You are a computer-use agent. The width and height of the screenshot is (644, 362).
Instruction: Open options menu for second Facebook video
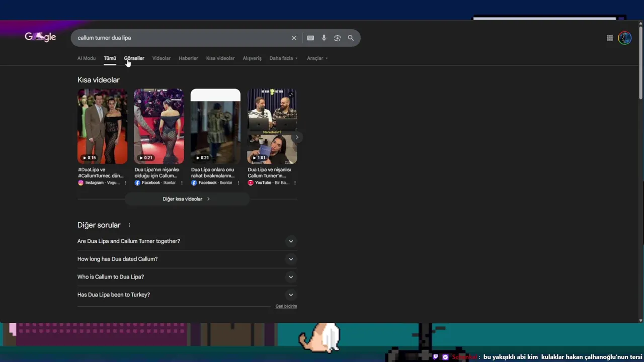point(182,183)
